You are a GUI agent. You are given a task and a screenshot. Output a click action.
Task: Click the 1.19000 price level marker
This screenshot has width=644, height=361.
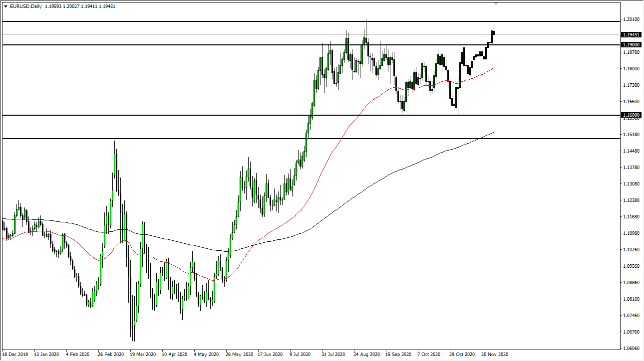(x=631, y=45)
